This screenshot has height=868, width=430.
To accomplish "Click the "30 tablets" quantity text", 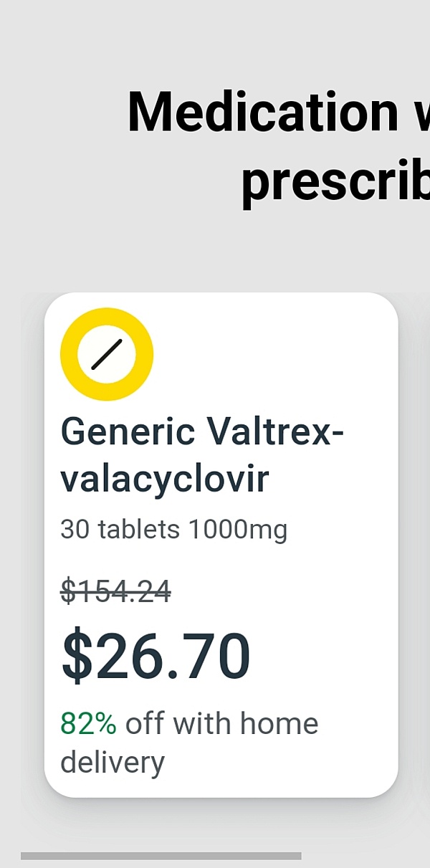I will click(120, 530).
